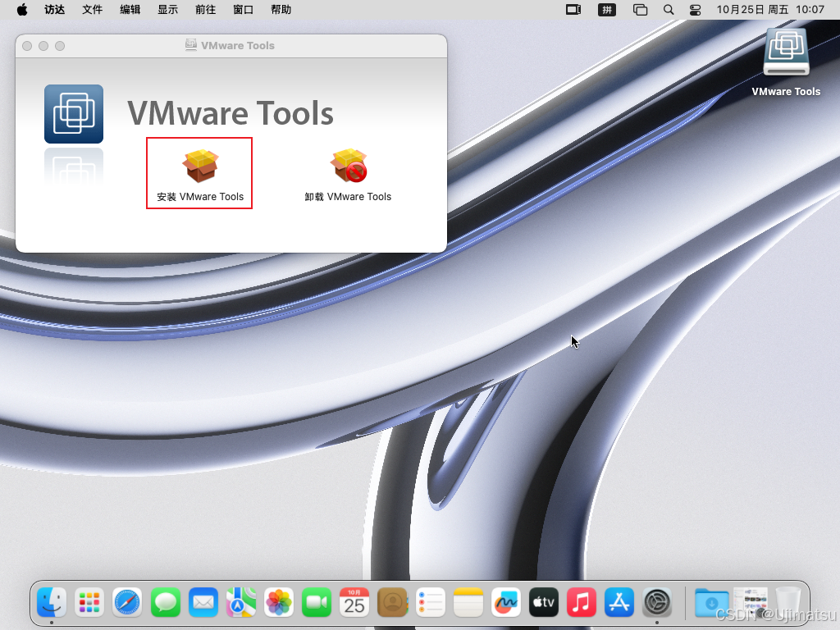
Task: Open Finder from the Dock
Action: (52, 602)
